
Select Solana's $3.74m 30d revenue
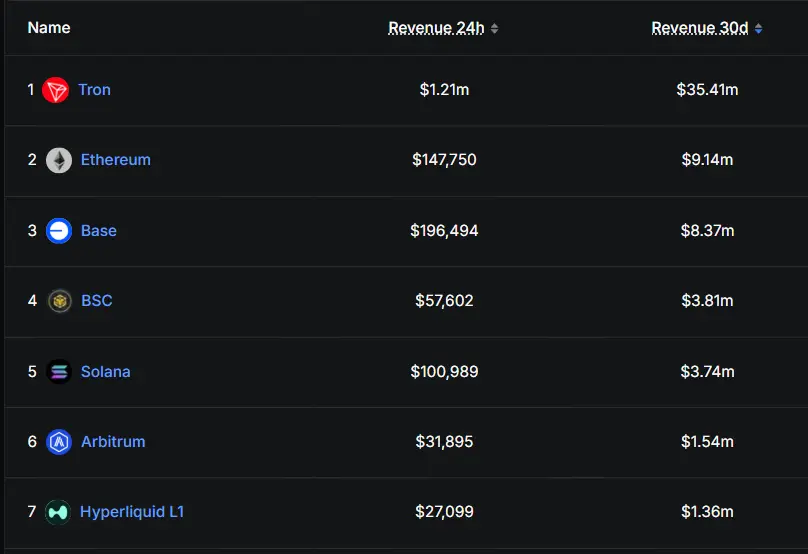coord(707,372)
